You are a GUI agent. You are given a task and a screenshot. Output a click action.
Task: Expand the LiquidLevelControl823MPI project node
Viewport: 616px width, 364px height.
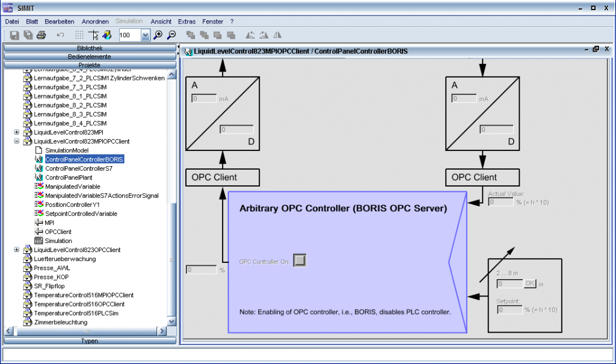(x=17, y=132)
